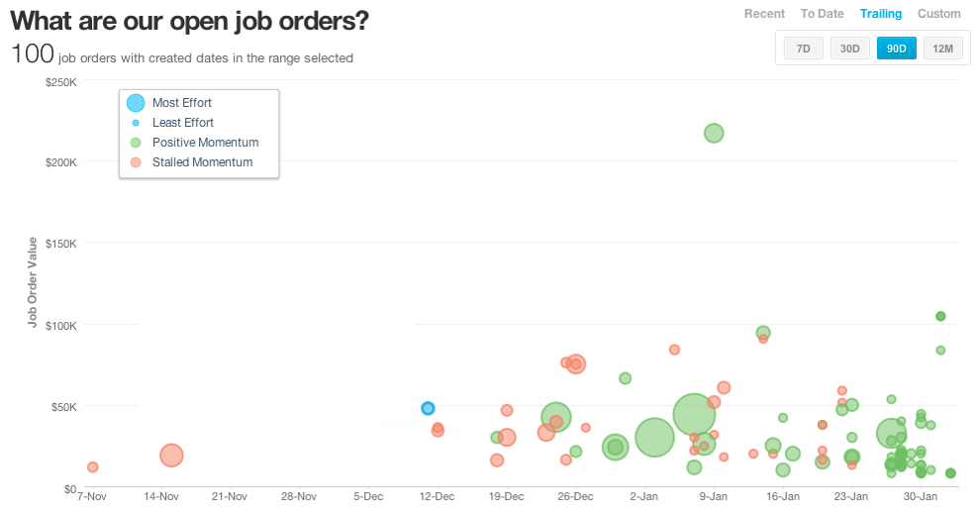Viewport: 980px width, 514px height.
Task: Click Stalled Momentum legend swatch
Action: [x=137, y=161]
